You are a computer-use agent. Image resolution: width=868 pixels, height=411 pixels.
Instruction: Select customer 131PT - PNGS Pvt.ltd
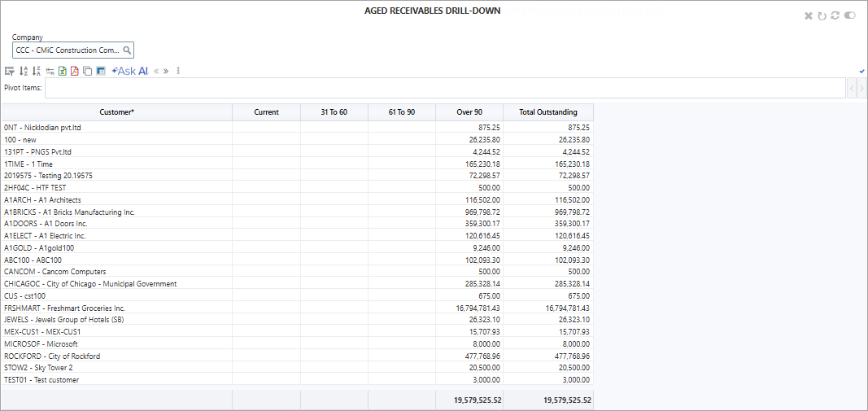[x=37, y=151]
